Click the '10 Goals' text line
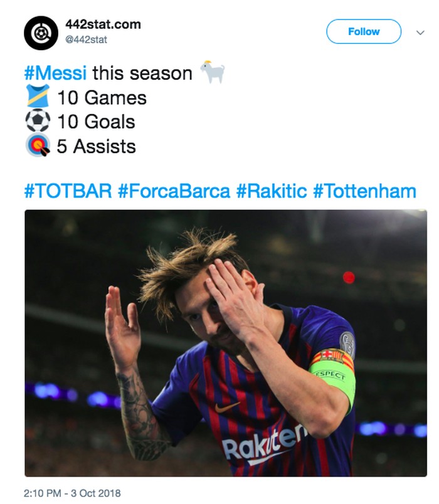 point(96,122)
